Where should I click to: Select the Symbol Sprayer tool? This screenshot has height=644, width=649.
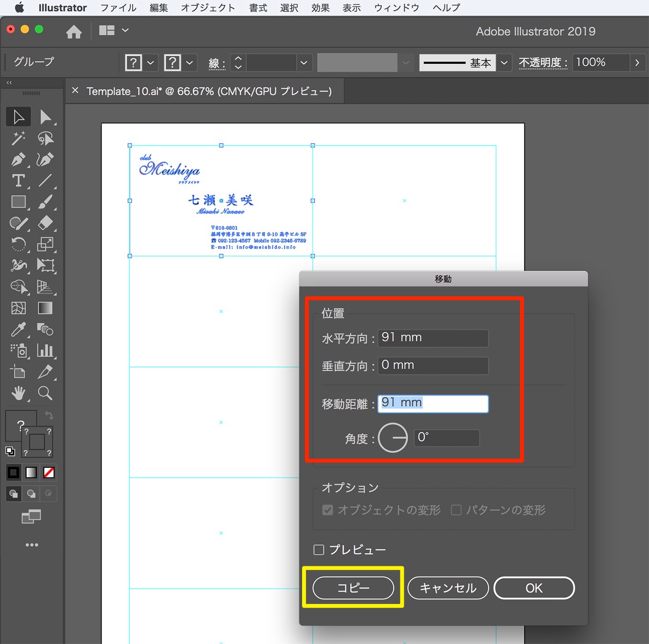pyautogui.click(x=18, y=351)
